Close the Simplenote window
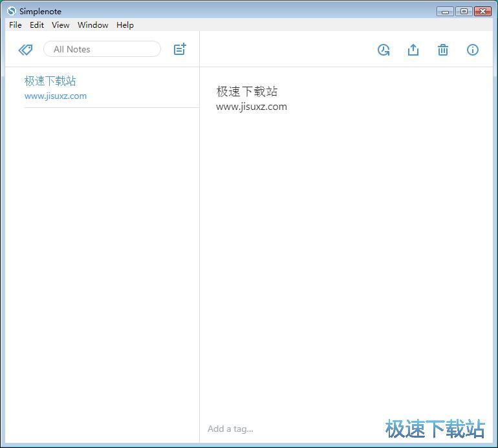 (482, 12)
